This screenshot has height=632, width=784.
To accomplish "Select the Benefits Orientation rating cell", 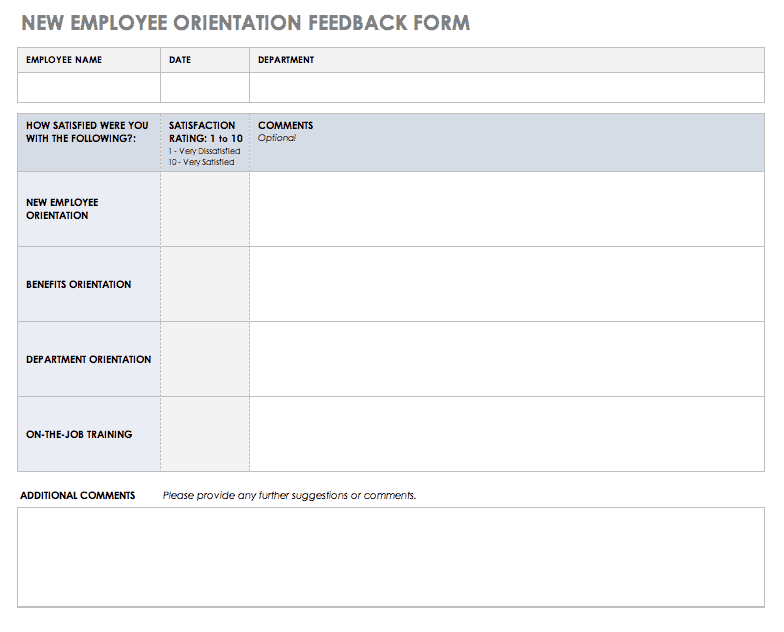I will [204, 284].
